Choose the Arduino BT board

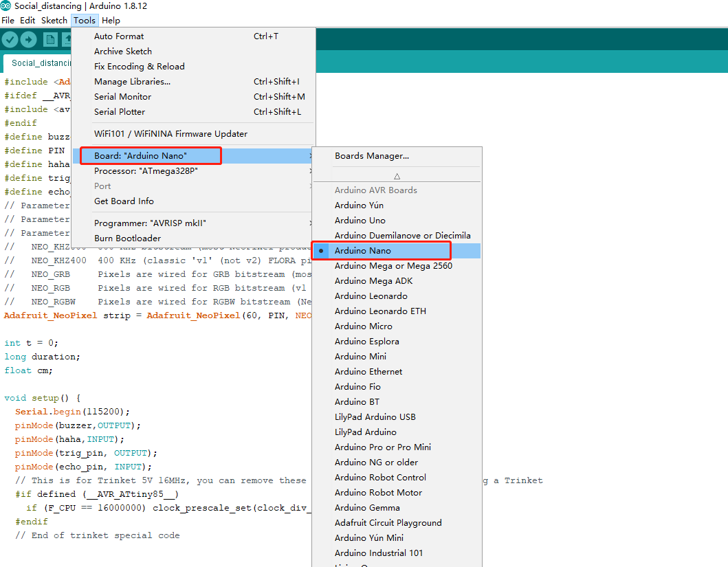click(397, 402)
